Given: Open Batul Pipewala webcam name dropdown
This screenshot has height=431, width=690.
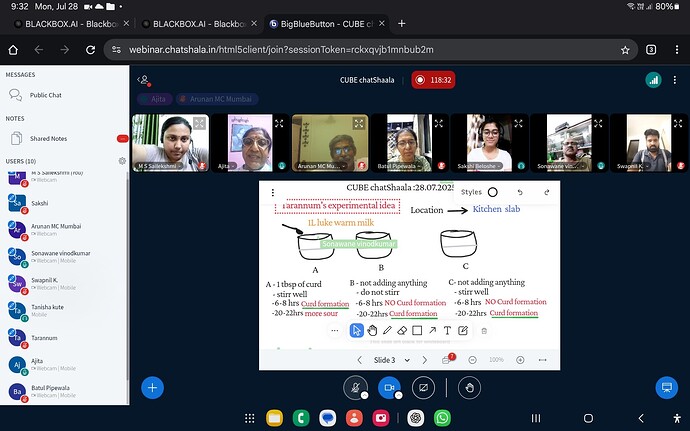Looking at the screenshot, I should tap(398, 166).
